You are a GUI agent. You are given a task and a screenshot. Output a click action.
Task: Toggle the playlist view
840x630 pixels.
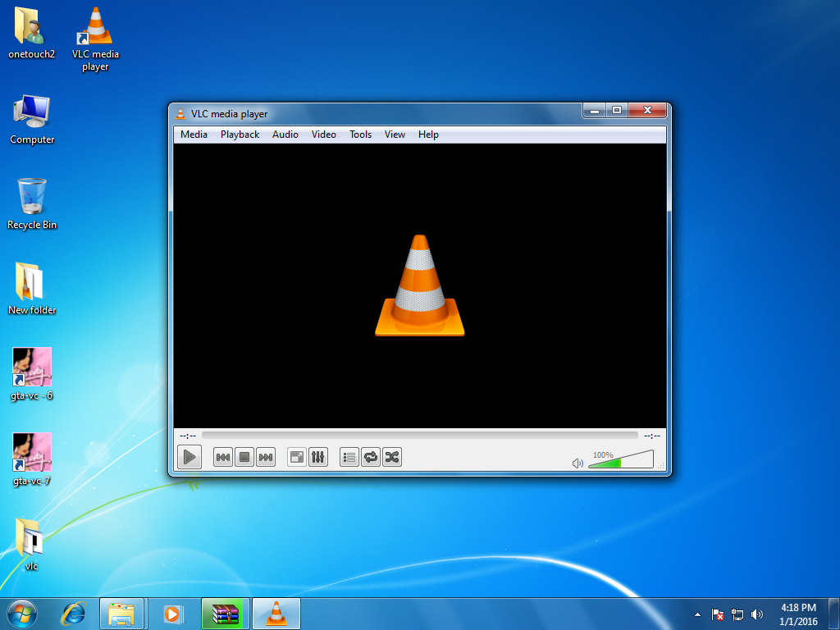coord(349,457)
